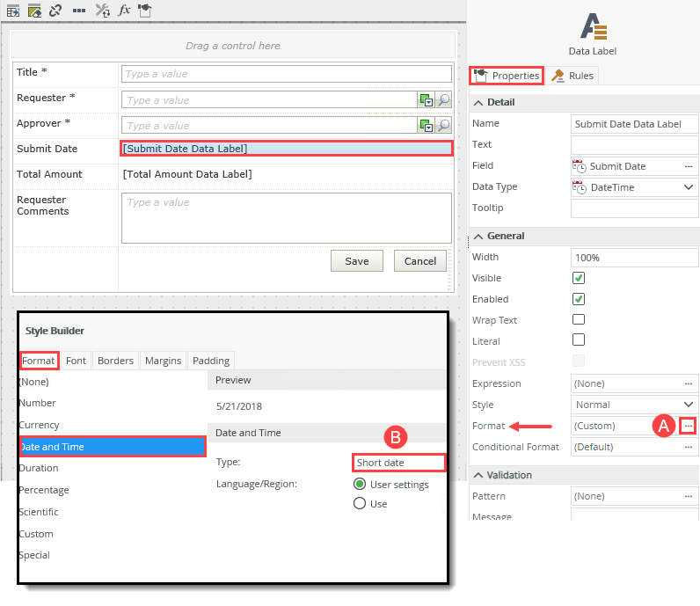Collapse the Validation section
700x606 pixels.
(478, 475)
